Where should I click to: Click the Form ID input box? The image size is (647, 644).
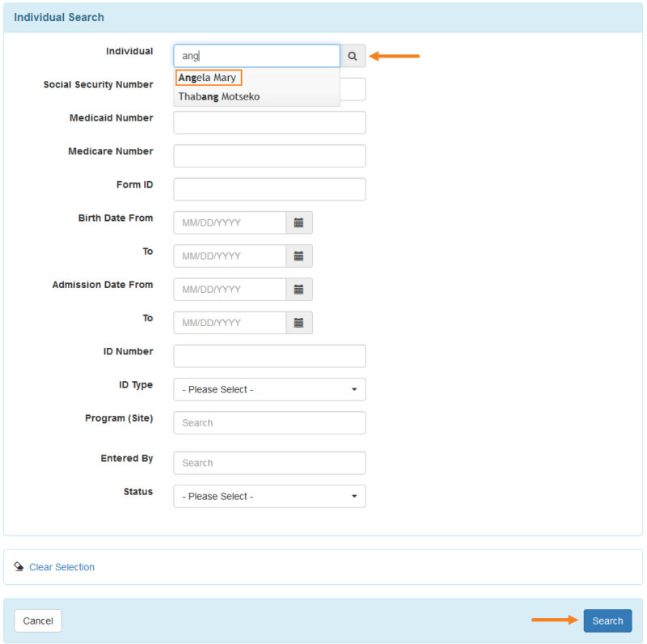(269, 189)
